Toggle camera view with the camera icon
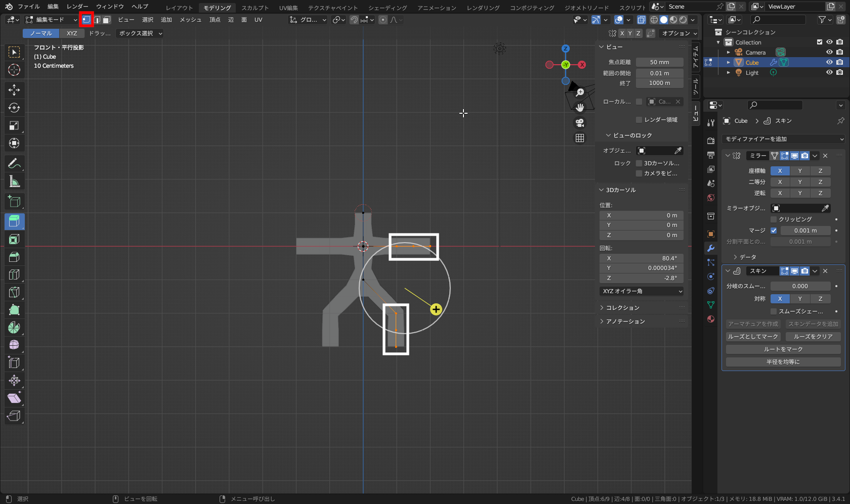 580,123
